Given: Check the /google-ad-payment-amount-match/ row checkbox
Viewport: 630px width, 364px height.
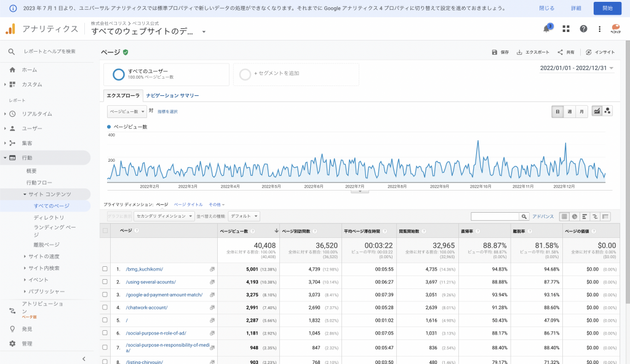Looking at the screenshot, I should tap(105, 295).
